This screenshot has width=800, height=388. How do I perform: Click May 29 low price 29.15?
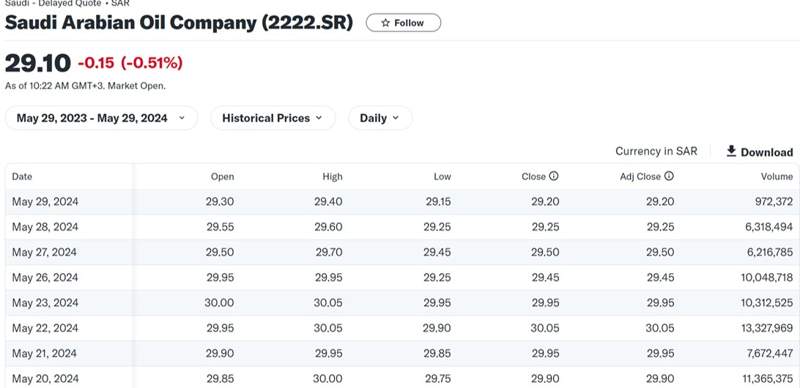click(438, 202)
